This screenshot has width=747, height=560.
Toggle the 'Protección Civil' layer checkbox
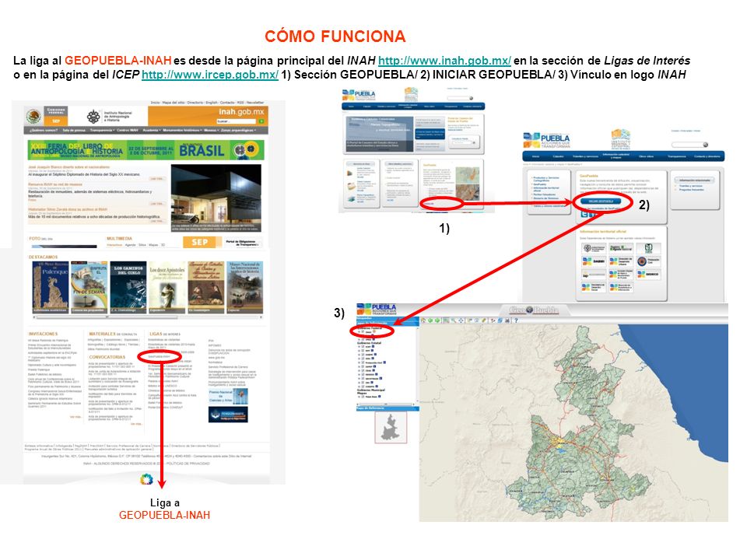pyautogui.click(x=363, y=362)
